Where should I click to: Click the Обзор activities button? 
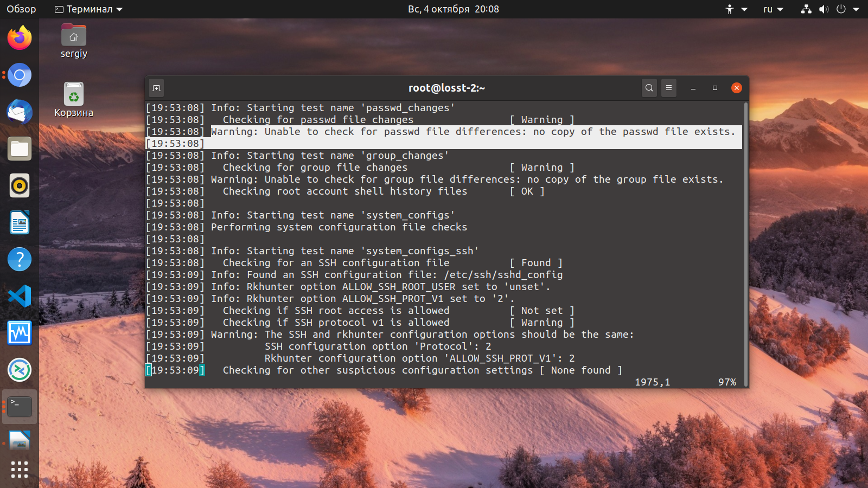coord(21,9)
